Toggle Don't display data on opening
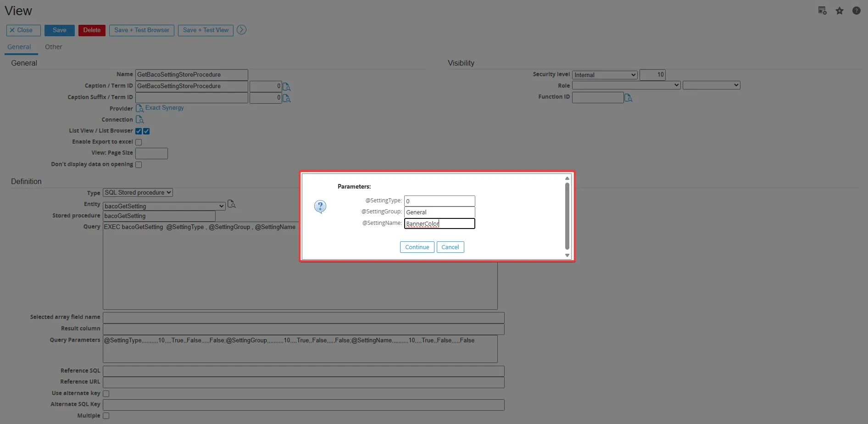 (x=139, y=165)
